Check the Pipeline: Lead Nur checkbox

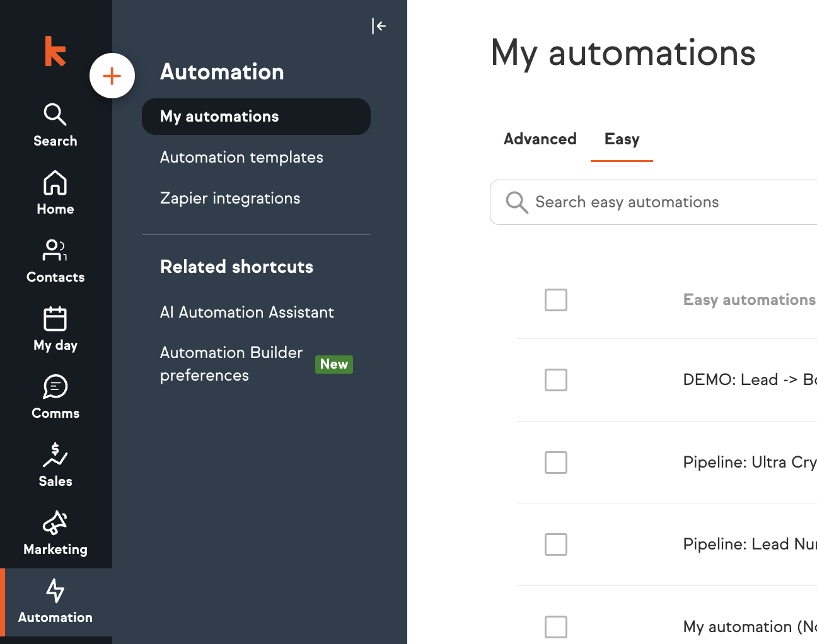point(556,544)
